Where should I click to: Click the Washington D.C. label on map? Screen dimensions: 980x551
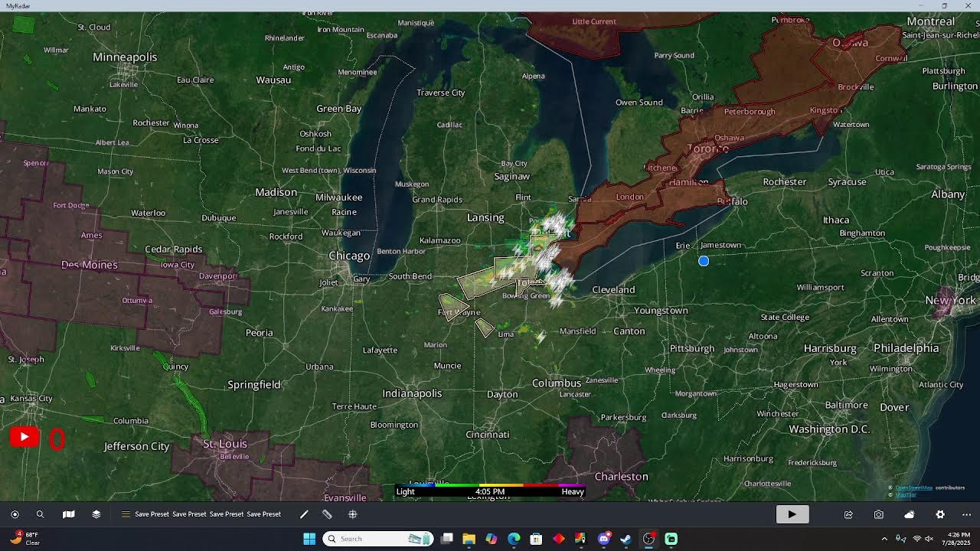coord(830,429)
